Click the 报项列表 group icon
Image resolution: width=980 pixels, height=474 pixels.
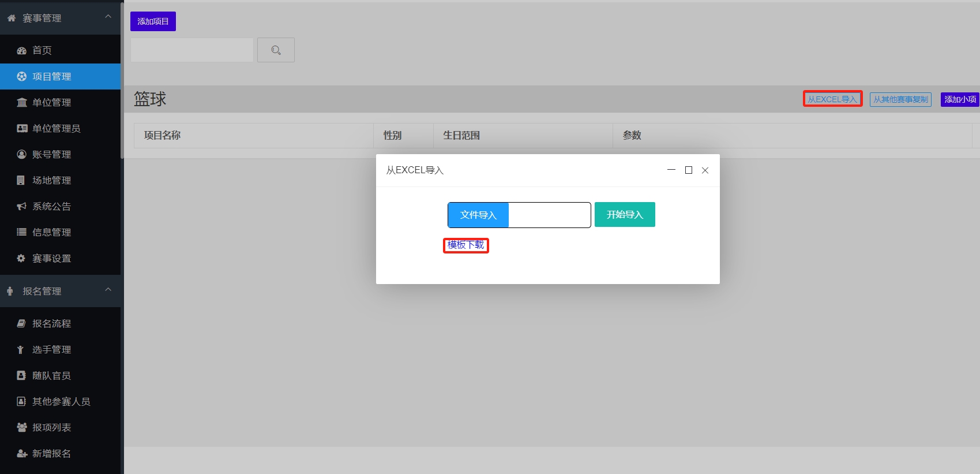22,428
